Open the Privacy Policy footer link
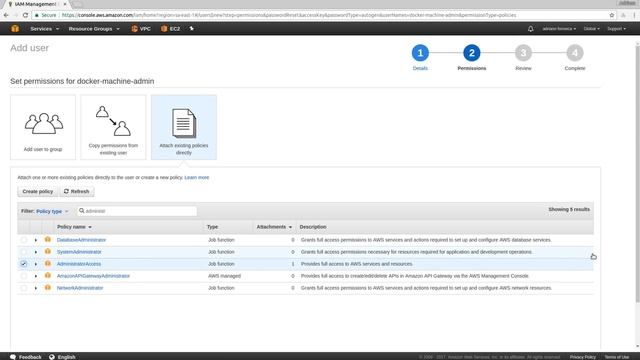Image resolution: width=640 pixels, height=360 pixels. [582, 357]
